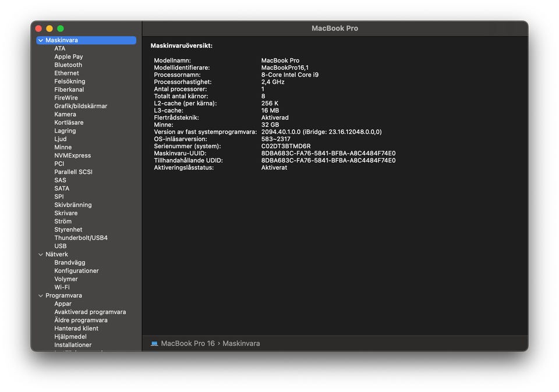Image resolution: width=559 pixels, height=392 pixels.
Task: Open the Appar software list
Action: [x=63, y=304]
